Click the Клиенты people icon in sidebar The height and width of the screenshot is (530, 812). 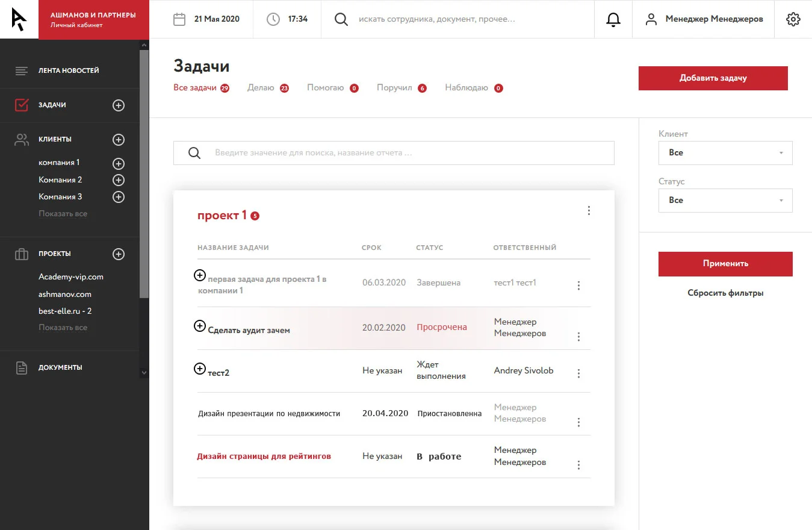[21, 139]
